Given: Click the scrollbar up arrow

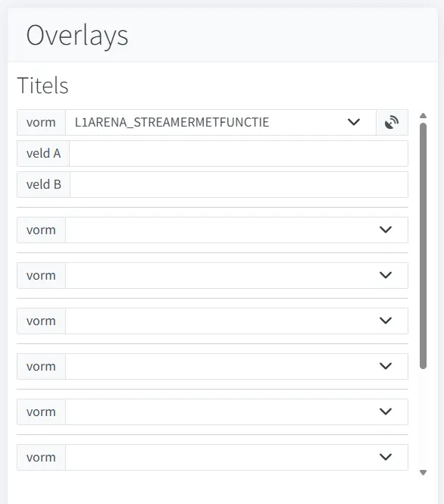Looking at the screenshot, I should point(423,116).
